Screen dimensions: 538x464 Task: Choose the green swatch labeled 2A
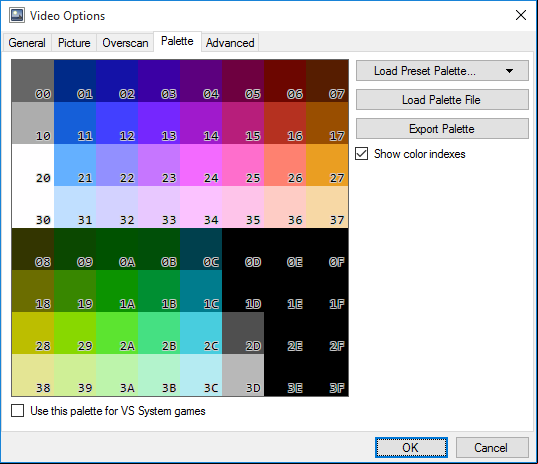[117, 333]
